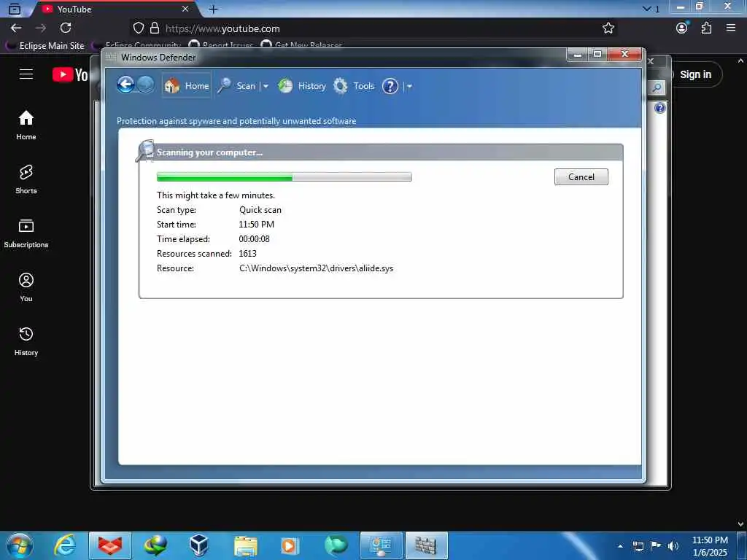Bookmark this page with the star icon
The height and width of the screenshot is (560, 747).
coord(608,28)
